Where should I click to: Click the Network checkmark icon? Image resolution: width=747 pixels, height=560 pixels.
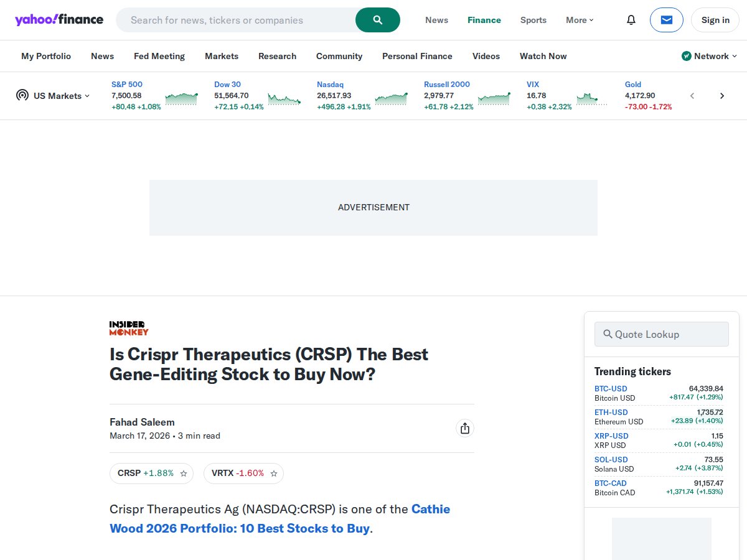click(687, 56)
